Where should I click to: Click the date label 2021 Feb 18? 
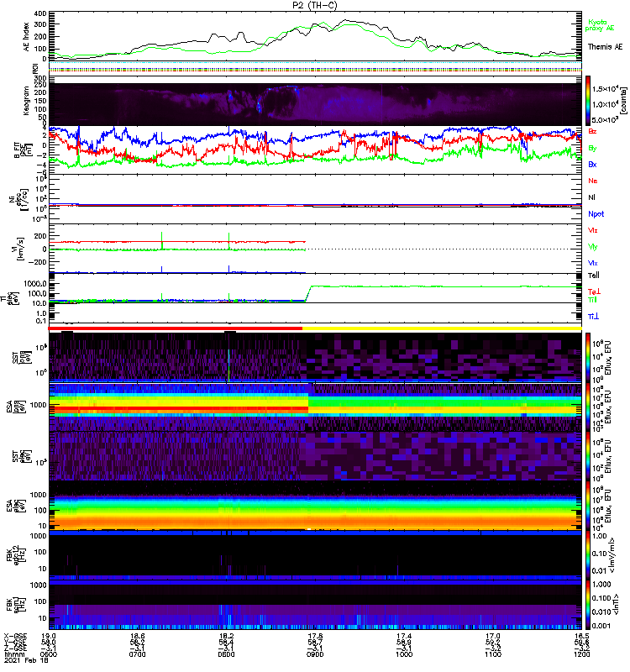(x=26, y=660)
